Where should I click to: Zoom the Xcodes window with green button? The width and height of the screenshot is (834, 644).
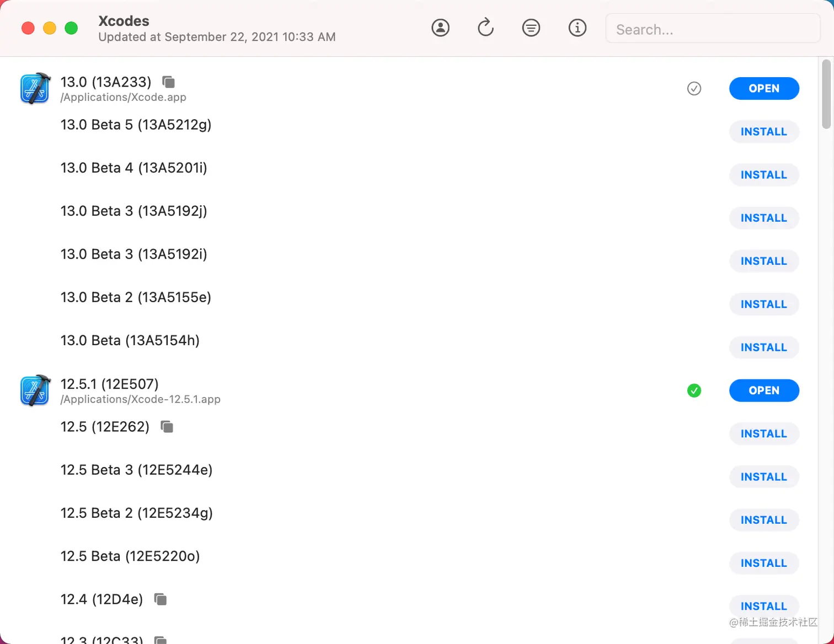click(x=71, y=28)
